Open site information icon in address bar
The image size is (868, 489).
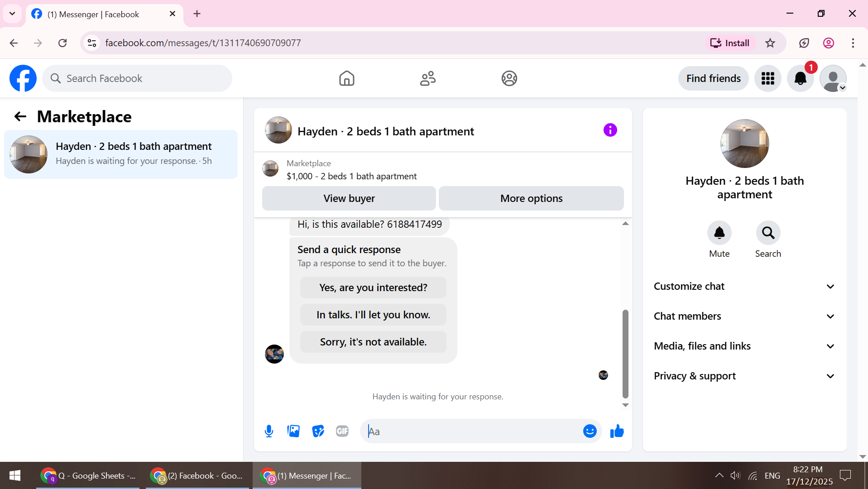tap(92, 43)
